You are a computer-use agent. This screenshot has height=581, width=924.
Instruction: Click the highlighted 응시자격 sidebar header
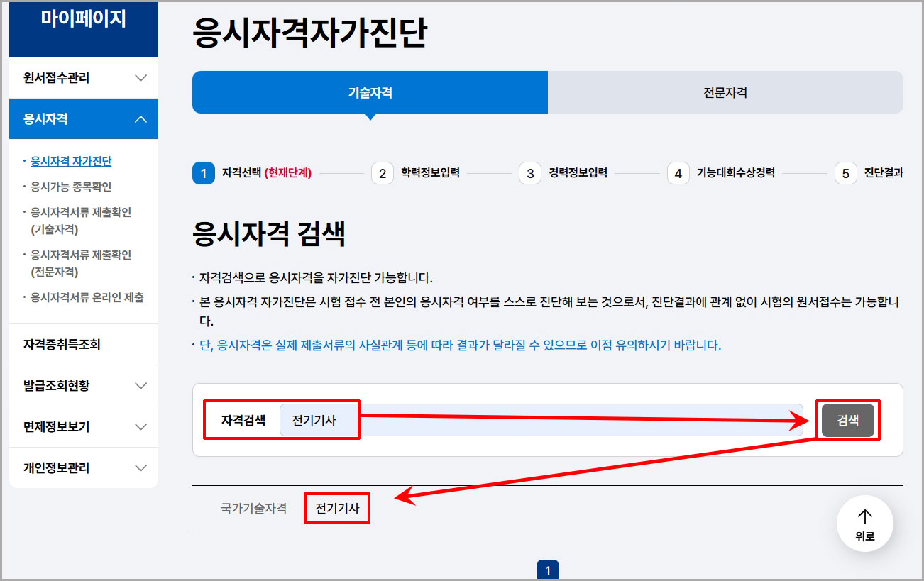tap(83, 118)
